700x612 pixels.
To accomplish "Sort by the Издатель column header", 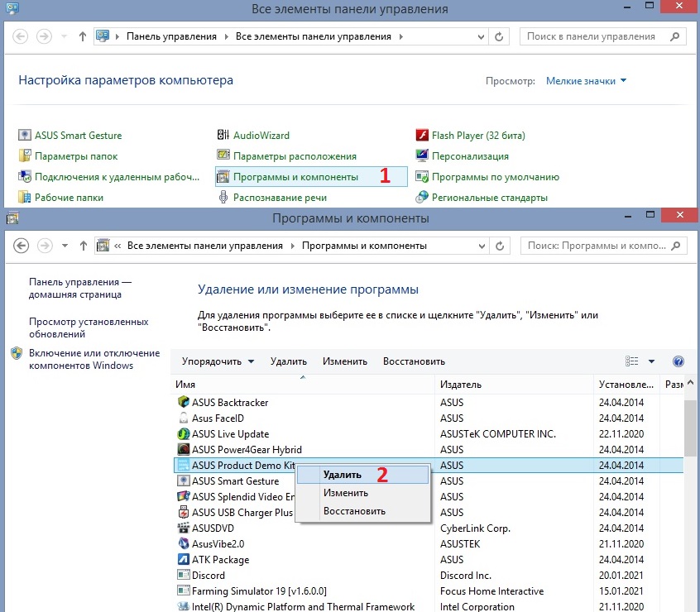I will click(x=514, y=385).
